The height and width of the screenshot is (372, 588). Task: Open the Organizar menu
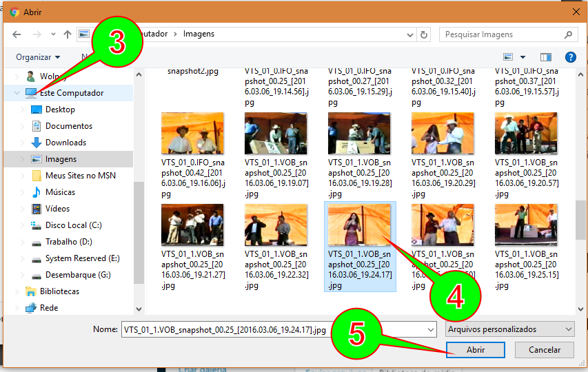pos(38,57)
